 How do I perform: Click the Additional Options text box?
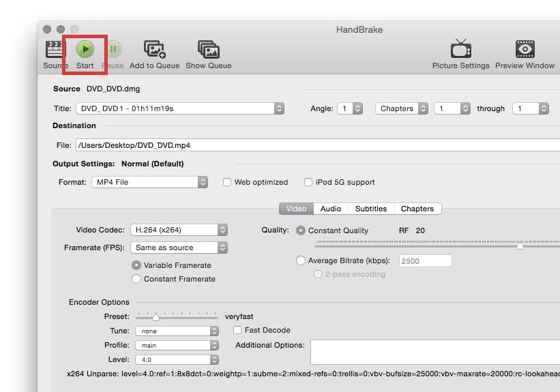(435, 352)
